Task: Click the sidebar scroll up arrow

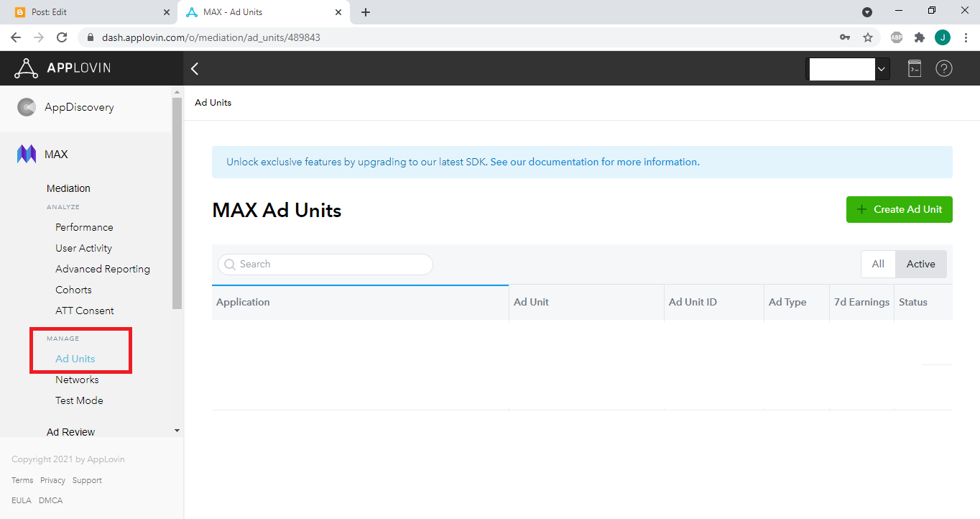Action: (177, 91)
